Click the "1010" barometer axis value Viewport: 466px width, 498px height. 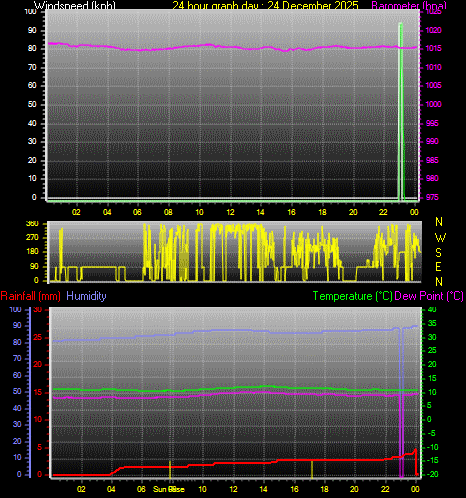click(433, 67)
